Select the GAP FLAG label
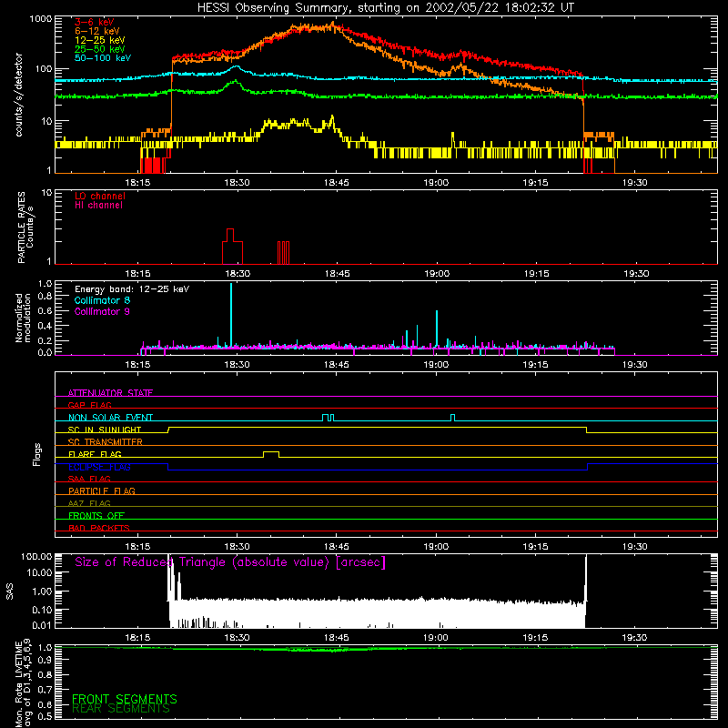728x728 pixels. click(x=89, y=405)
